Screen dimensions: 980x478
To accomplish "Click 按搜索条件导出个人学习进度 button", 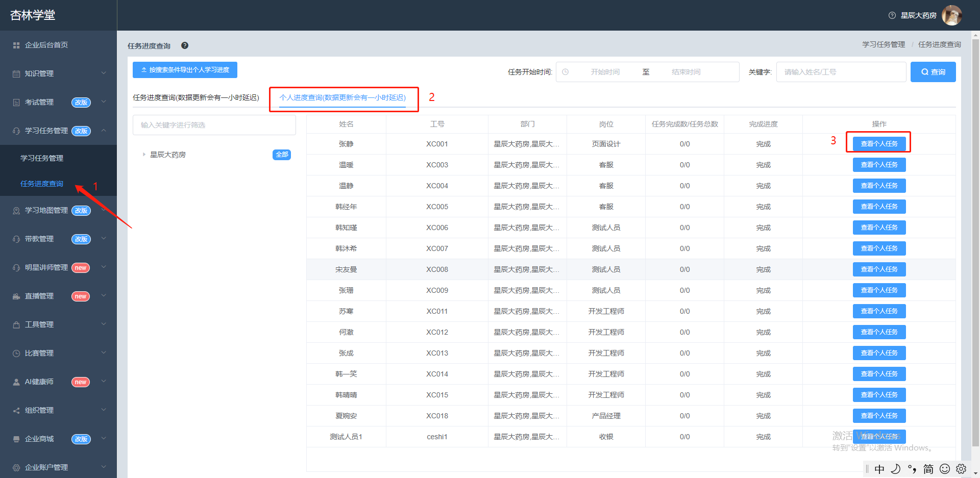I will tap(185, 70).
